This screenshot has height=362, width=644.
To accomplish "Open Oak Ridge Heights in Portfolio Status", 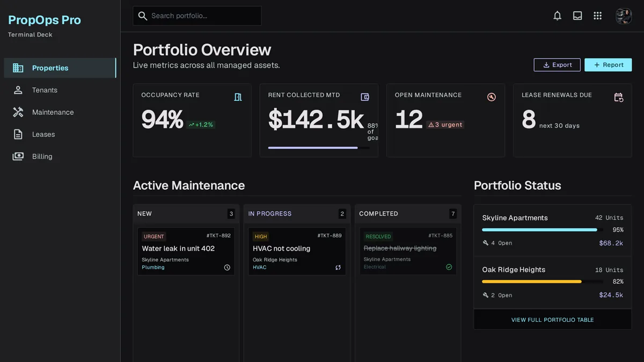I will (553, 282).
